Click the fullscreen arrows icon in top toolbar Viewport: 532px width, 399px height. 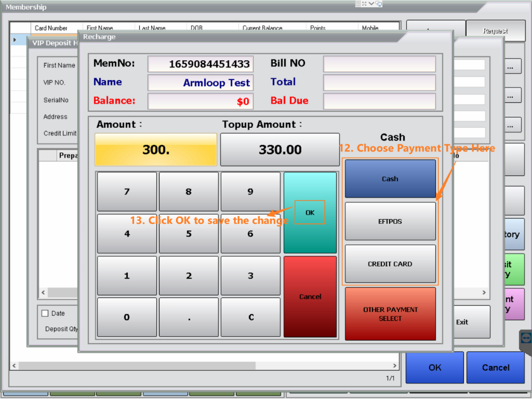point(364,4)
